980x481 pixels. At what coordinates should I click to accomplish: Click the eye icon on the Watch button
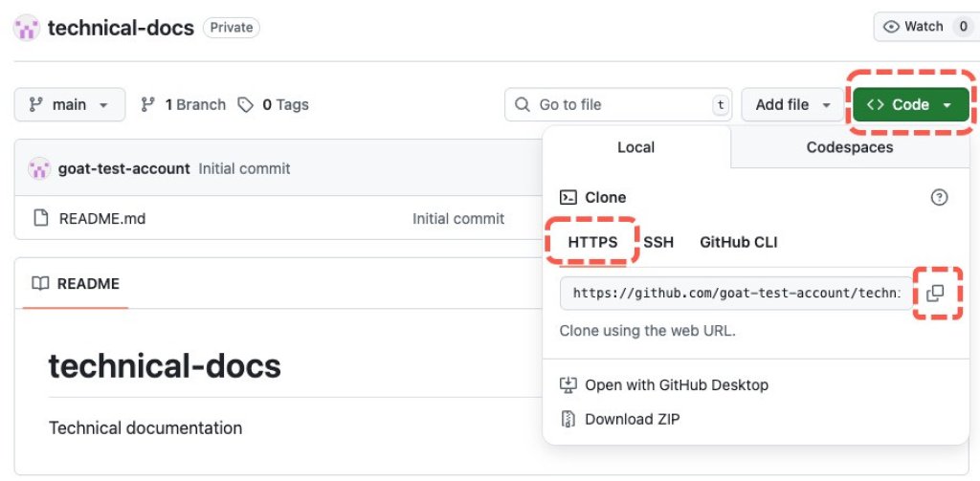point(891,27)
